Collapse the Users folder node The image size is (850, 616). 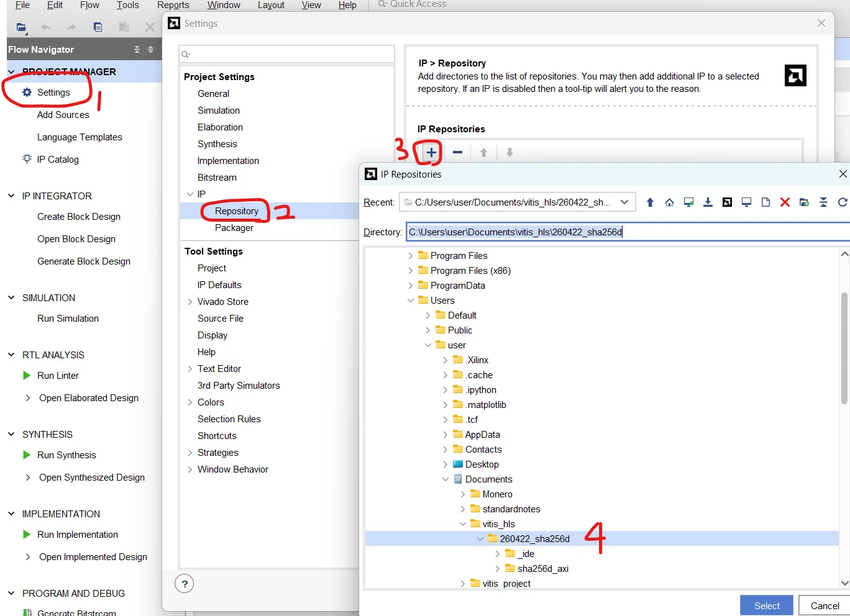[410, 301]
